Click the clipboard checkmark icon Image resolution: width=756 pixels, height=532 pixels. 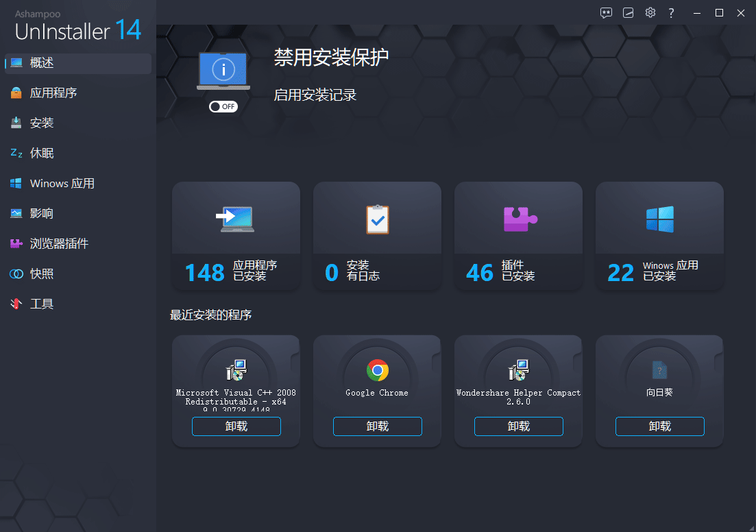tap(378, 219)
